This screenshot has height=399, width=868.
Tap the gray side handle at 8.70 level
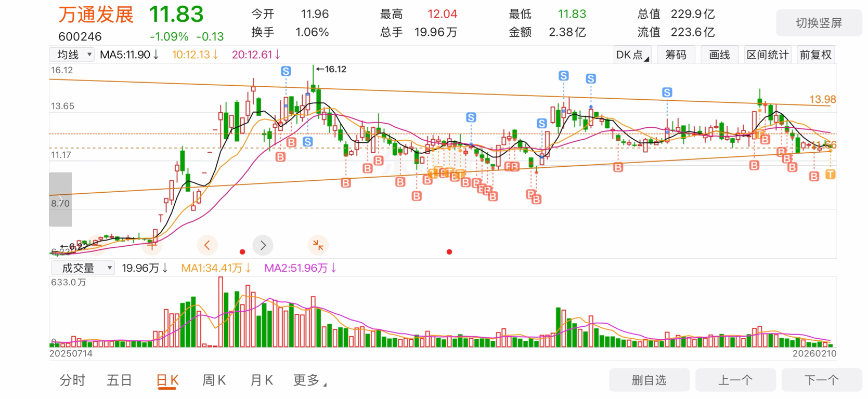[x=60, y=199]
